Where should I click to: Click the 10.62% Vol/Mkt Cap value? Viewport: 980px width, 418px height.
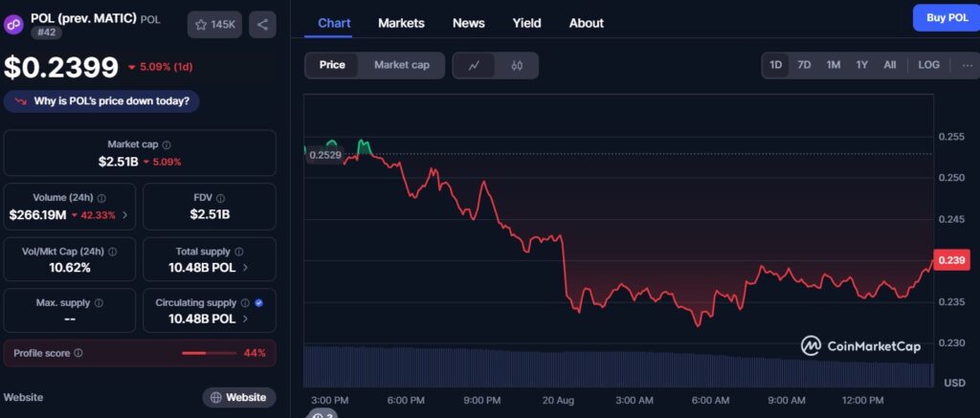tap(69, 268)
